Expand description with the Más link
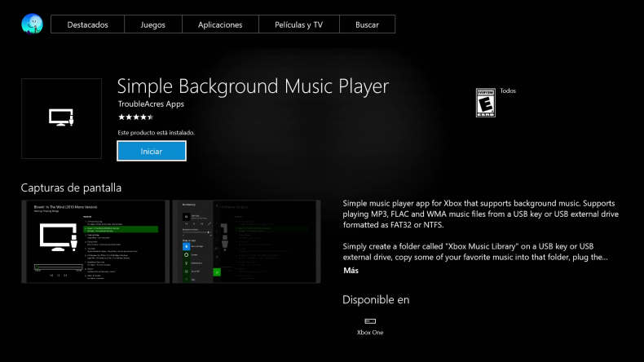Screen dimensions: 644x362 point(351,271)
